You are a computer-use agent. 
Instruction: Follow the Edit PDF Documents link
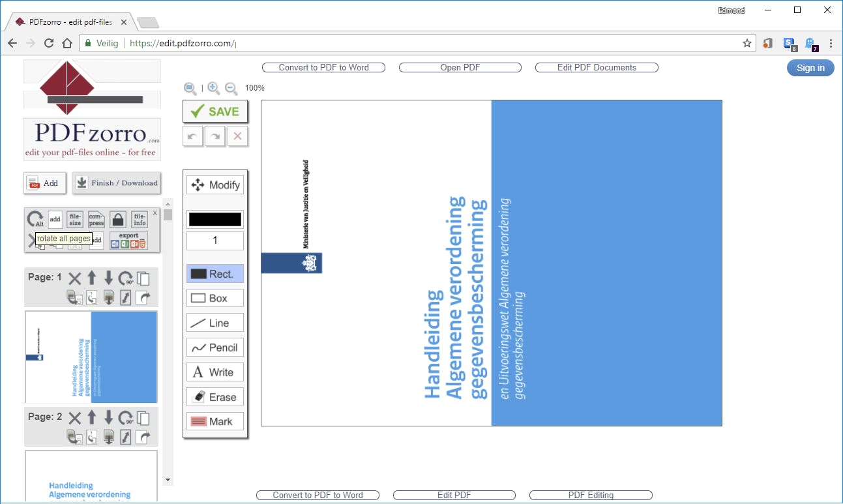(597, 68)
